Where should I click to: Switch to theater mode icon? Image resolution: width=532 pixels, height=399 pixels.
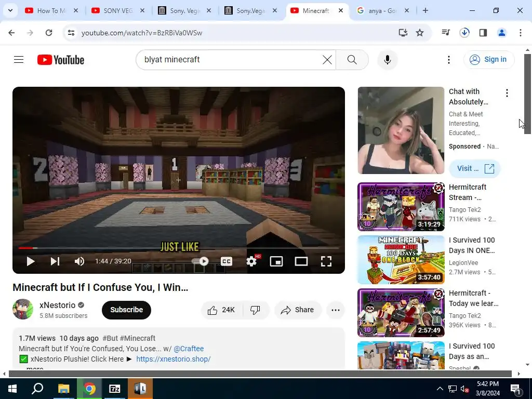(301, 261)
